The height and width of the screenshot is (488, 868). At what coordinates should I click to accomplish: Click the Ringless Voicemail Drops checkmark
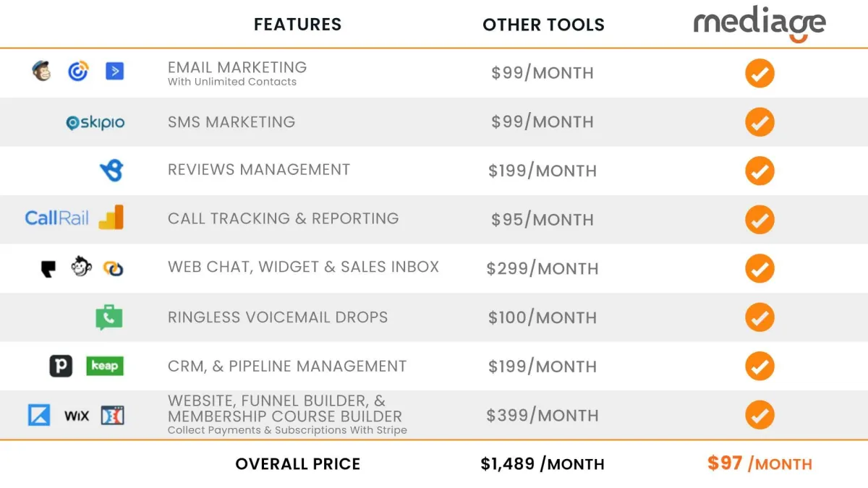759,317
